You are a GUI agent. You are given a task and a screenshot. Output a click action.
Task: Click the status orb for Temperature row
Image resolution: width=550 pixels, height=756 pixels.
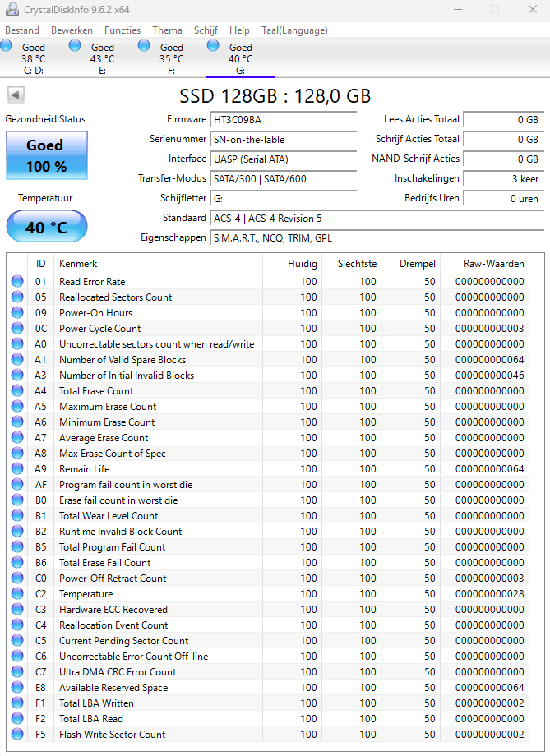[17, 593]
